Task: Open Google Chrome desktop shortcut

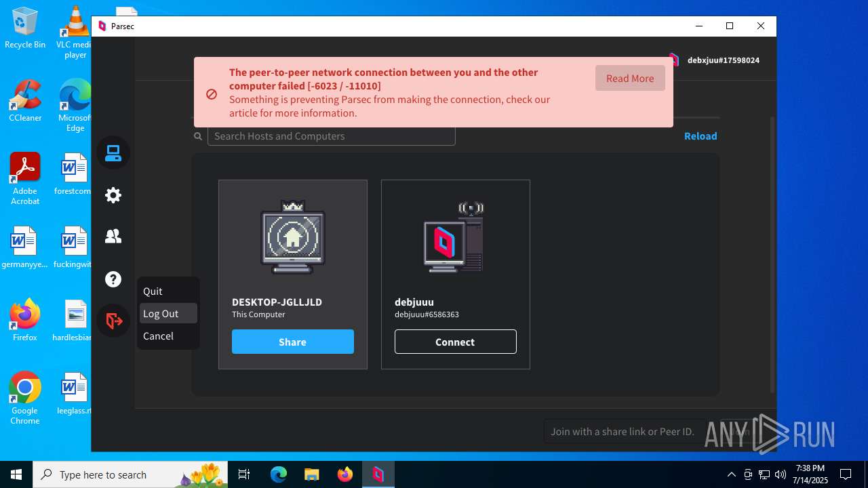Action: coord(25,399)
